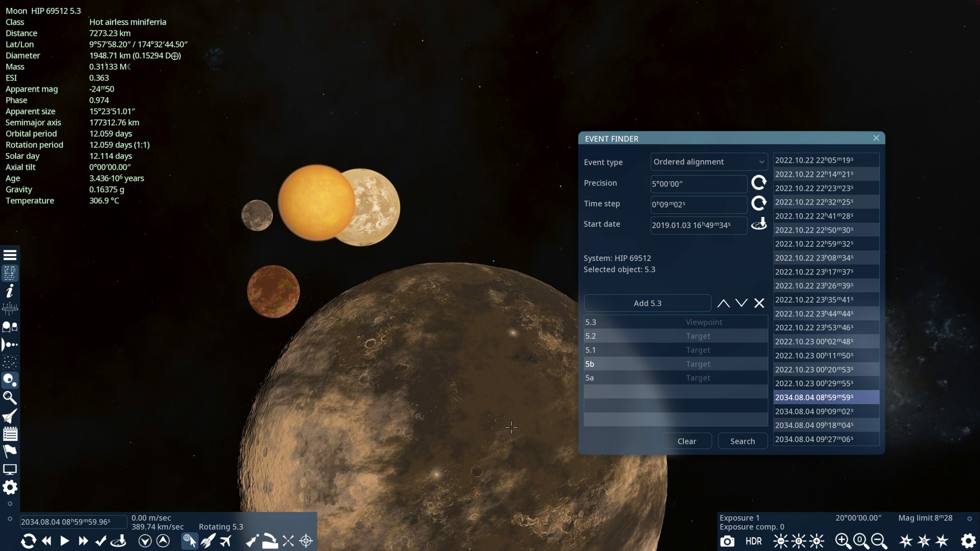Click the Clear button in Event Finder
The height and width of the screenshot is (551, 980).
(687, 441)
